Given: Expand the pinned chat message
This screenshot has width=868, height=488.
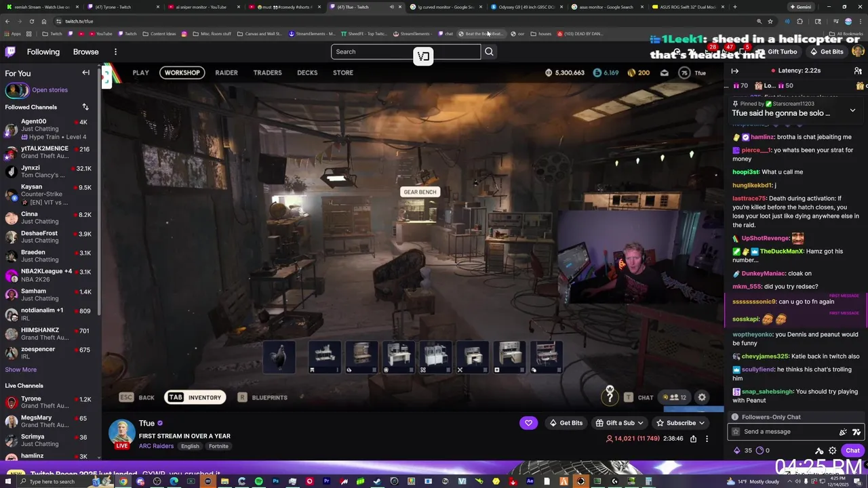Looking at the screenshot, I should coord(852,110).
